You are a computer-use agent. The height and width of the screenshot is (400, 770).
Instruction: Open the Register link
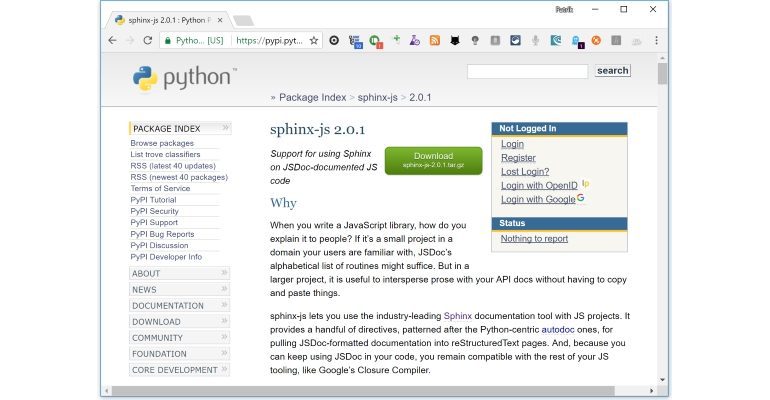[518, 158]
